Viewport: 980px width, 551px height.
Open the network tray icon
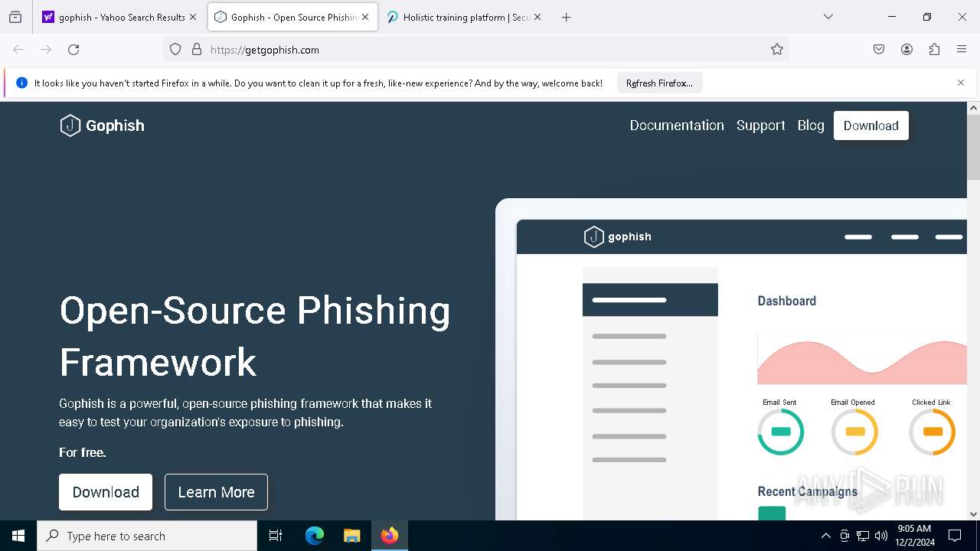(x=863, y=536)
